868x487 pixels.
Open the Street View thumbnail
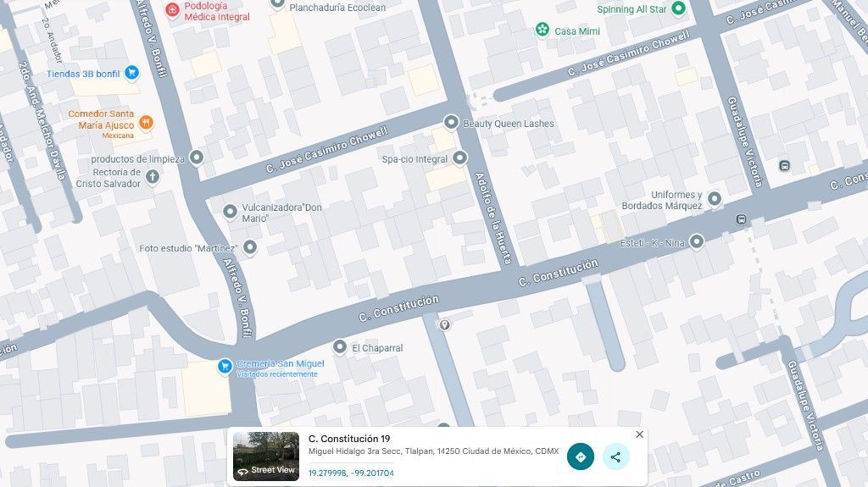(266, 457)
